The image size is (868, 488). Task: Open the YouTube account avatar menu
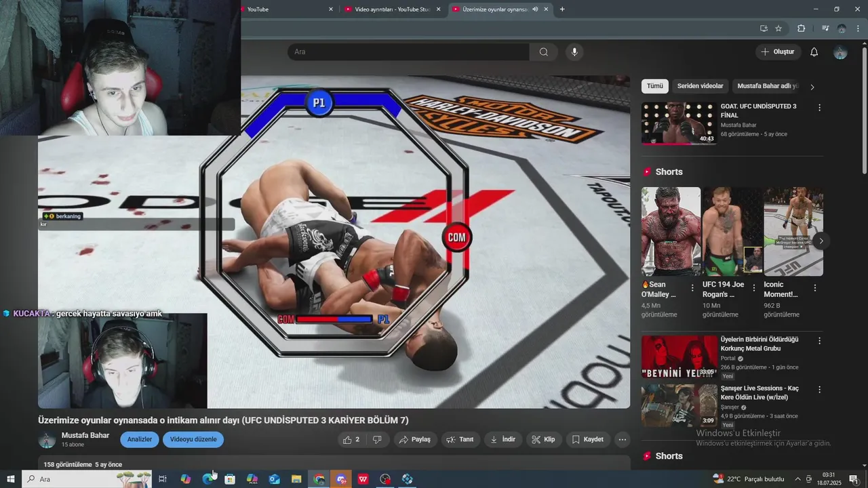[x=840, y=52]
